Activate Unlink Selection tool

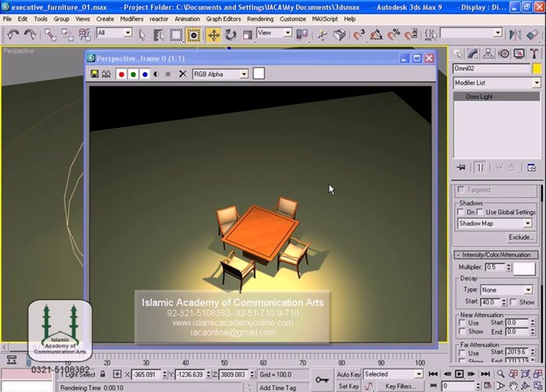click(67, 35)
